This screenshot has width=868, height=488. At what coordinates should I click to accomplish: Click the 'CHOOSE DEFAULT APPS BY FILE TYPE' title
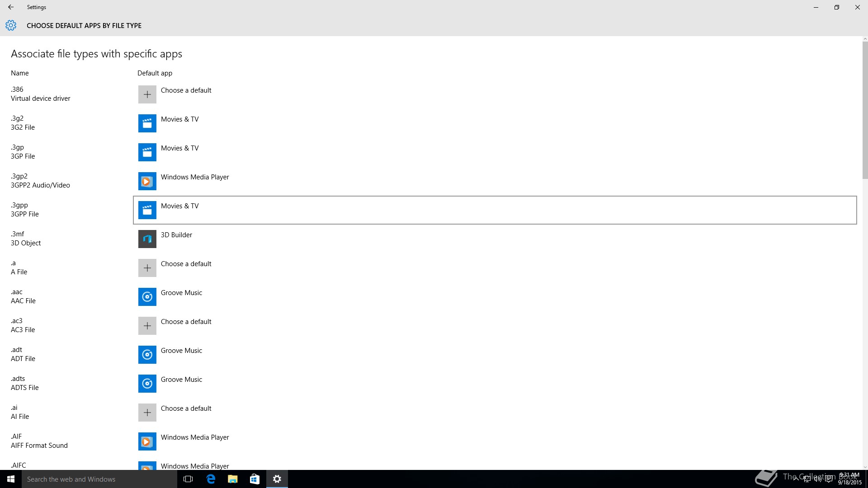coord(84,26)
